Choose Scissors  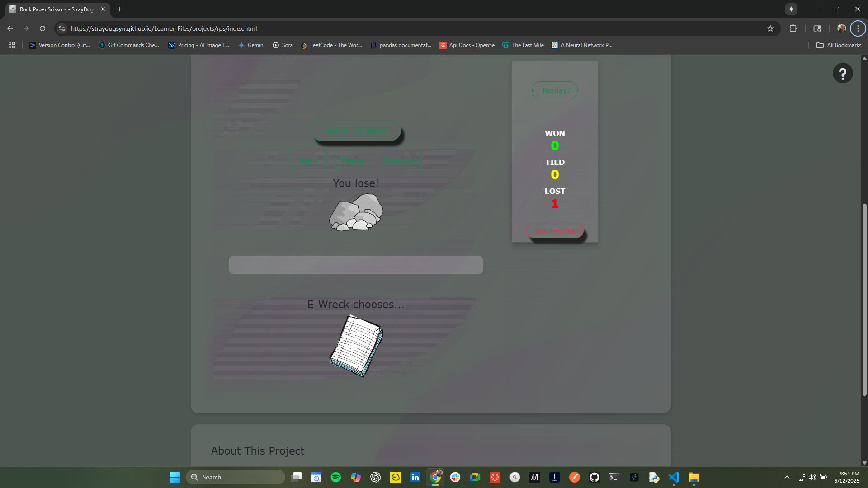(x=400, y=160)
